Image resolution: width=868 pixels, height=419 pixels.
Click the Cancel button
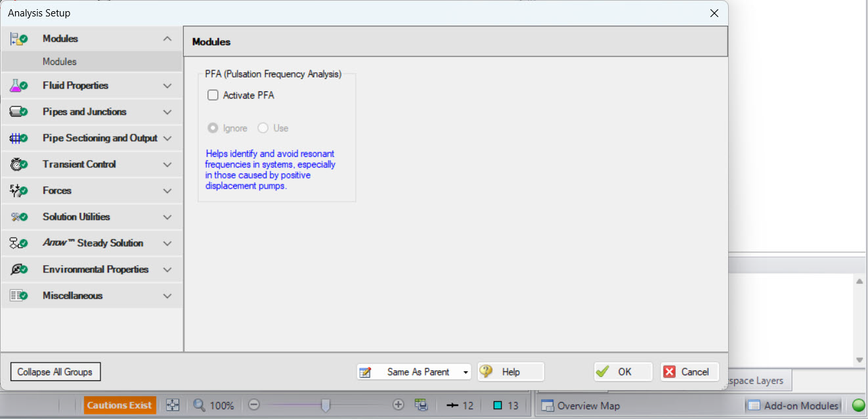point(690,372)
